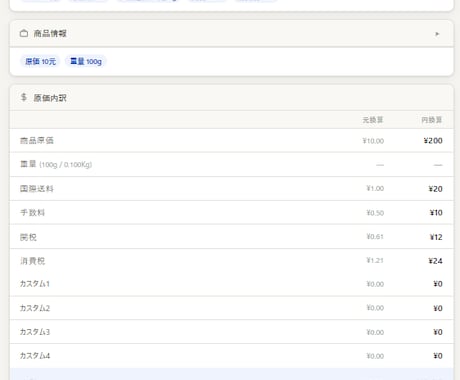Image resolution: width=460 pixels, height=380 pixels.
Task: Select the 関税 row label
Action: coord(28,237)
